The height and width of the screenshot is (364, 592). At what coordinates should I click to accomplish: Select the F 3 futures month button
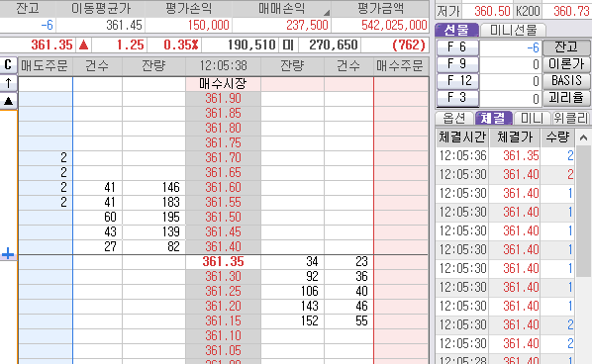pos(457,98)
